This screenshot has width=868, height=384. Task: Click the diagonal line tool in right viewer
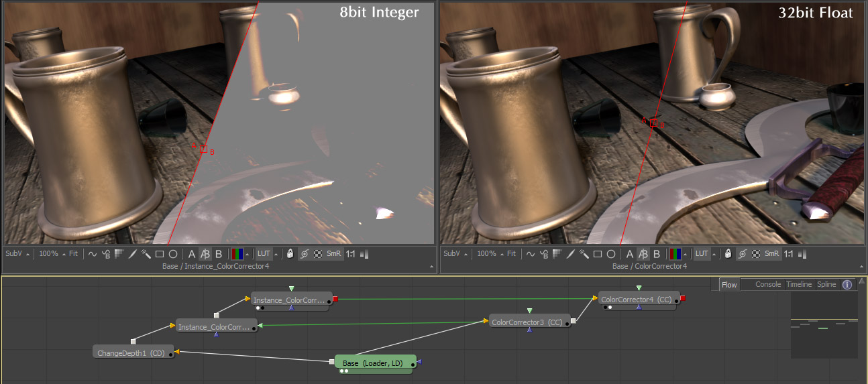pyautogui.click(x=570, y=254)
